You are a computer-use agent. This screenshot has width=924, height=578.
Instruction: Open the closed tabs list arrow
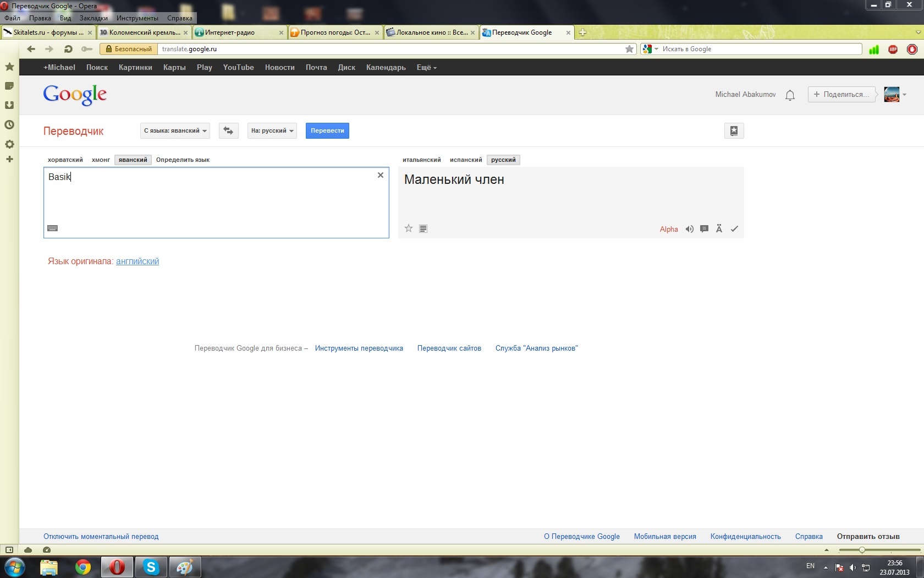[x=917, y=32]
